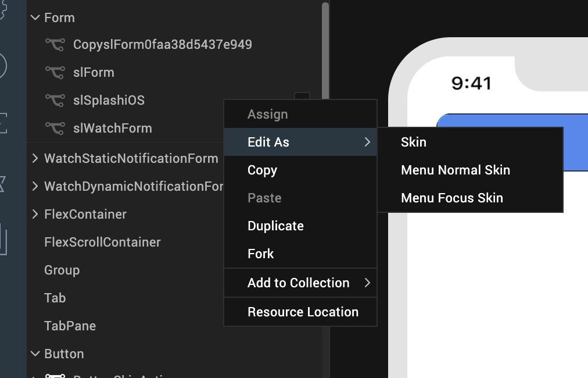Image resolution: width=588 pixels, height=378 pixels.
Task: Choose Duplicate from the context menu
Action: click(275, 226)
